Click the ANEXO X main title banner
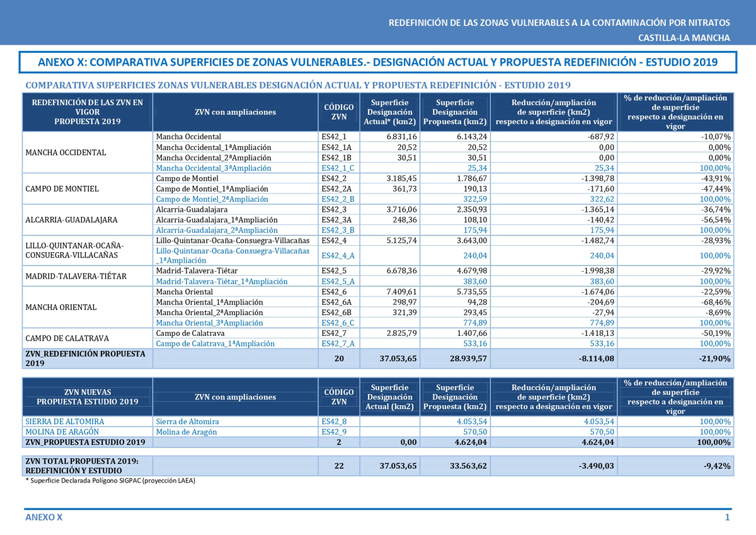Viewport: 756px width, 535px height. click(x=377, y=63)
